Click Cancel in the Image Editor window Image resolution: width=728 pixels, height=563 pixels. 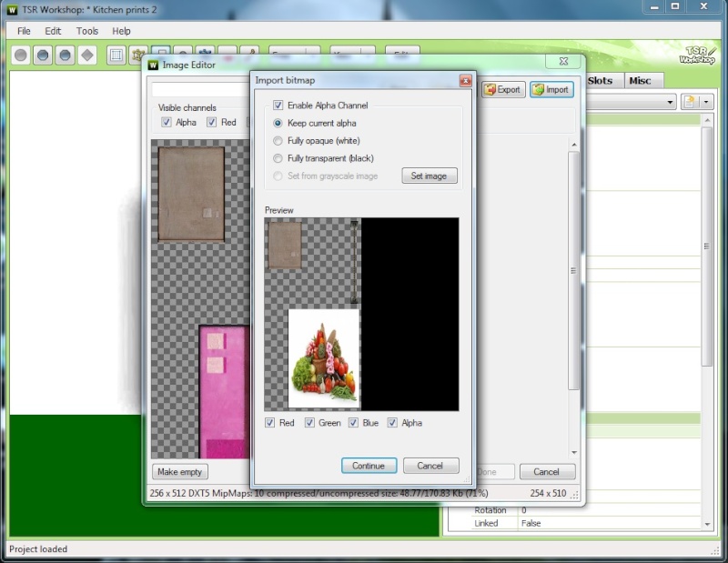pos(547,471)
